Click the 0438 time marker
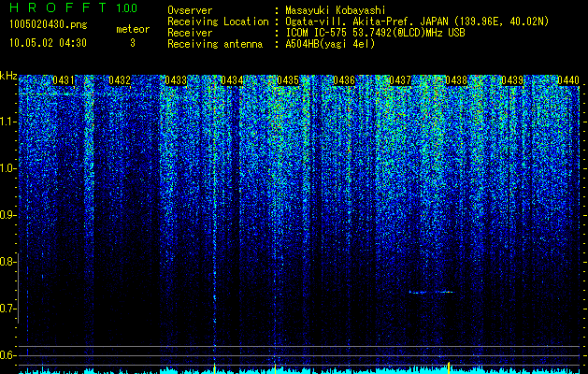This screenshot has width=588, height=374. point(456,80)
